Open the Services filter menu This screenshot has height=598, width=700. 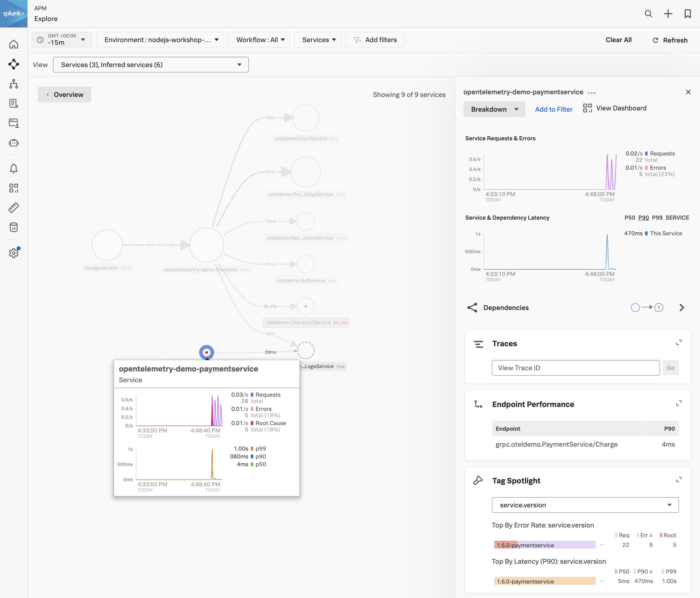[x=318, y=40]
